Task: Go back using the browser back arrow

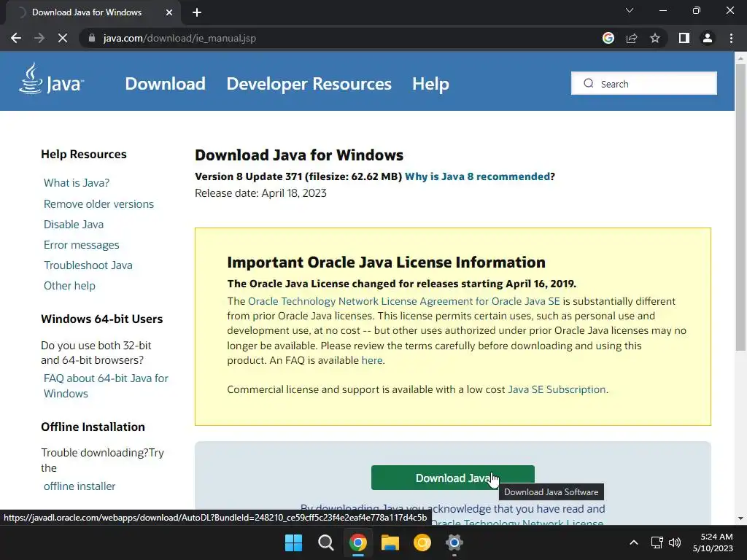Action: pyautogui.click(x=16, y=38)
